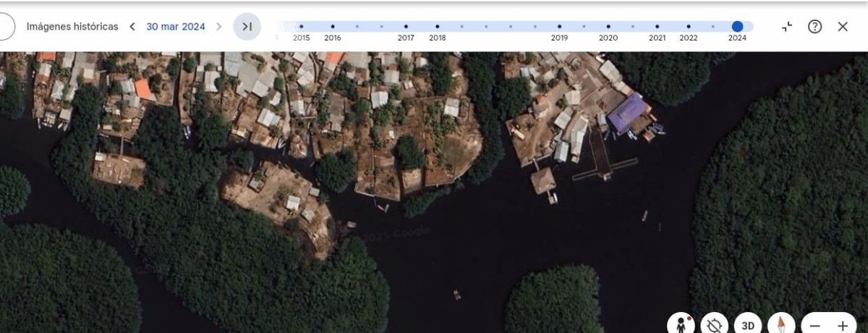
Task: Select the 2019 timeline marker
Action: click(559, 27)
